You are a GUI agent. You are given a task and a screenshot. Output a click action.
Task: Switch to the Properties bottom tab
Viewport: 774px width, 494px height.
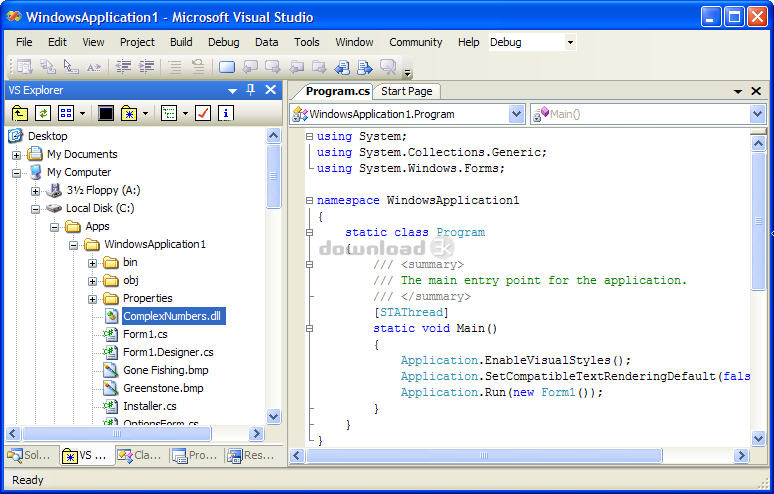pos(196,455)
